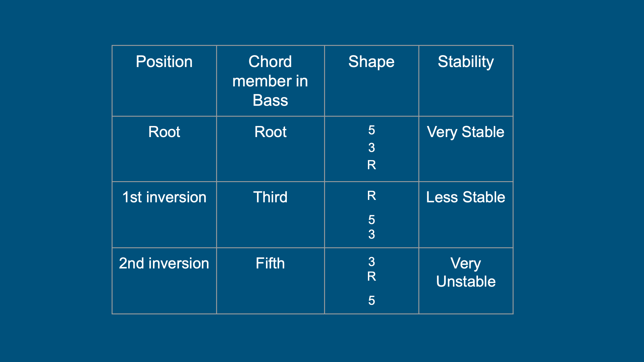Select the Chord member in Bass header
This screenshot has width=644, height=362.
pyautogui.click(x=270, y=81)
